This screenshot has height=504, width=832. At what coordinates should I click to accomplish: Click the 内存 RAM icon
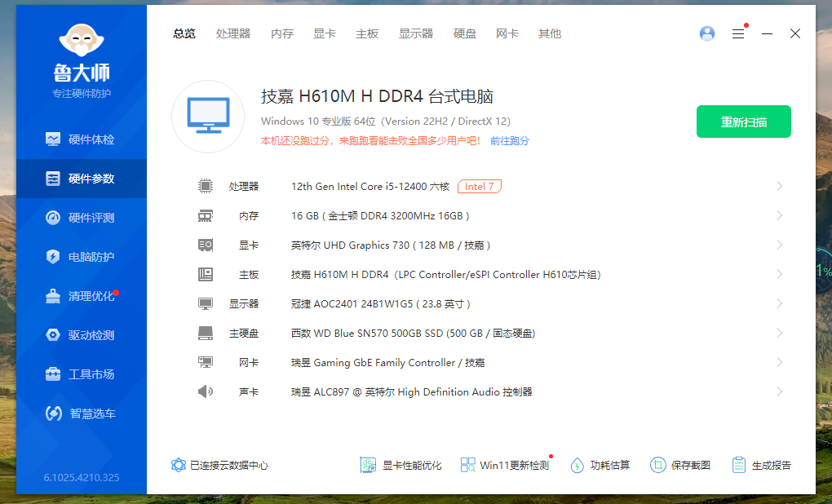click(x=206, y=216)
